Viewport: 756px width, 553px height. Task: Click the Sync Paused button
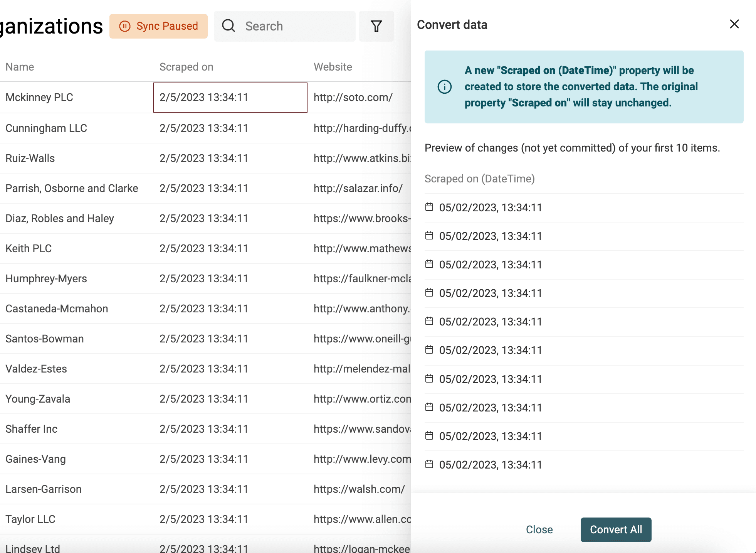click(158, 26)
